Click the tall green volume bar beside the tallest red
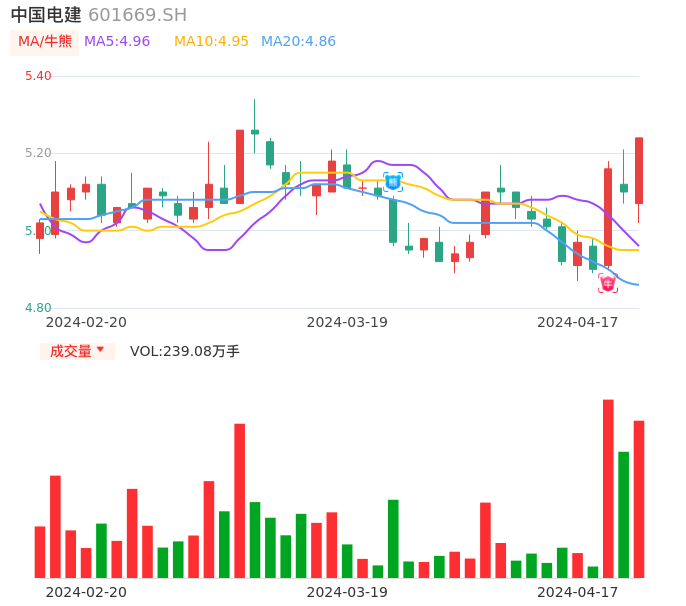 tap(623, 515)
